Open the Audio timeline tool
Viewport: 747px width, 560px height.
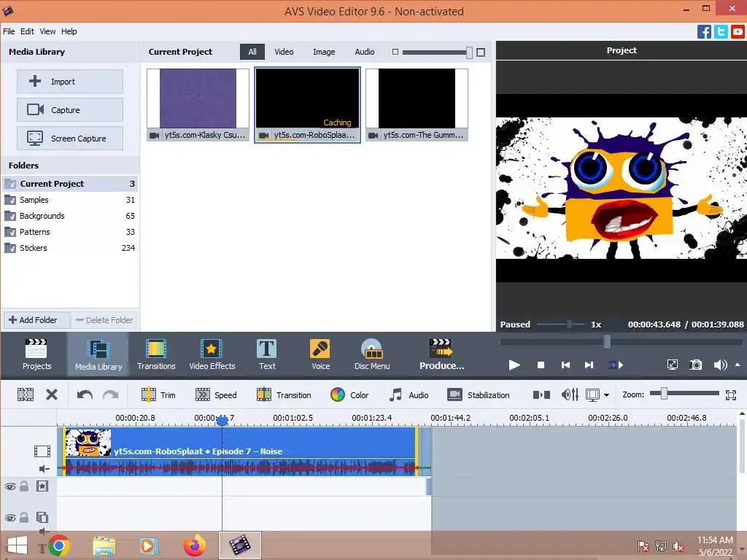[x=409, y=394]
